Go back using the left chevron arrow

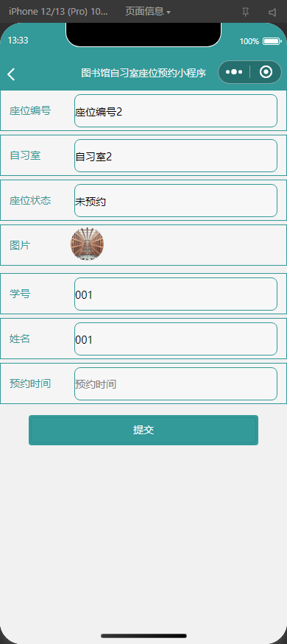(x=11, y=74)
